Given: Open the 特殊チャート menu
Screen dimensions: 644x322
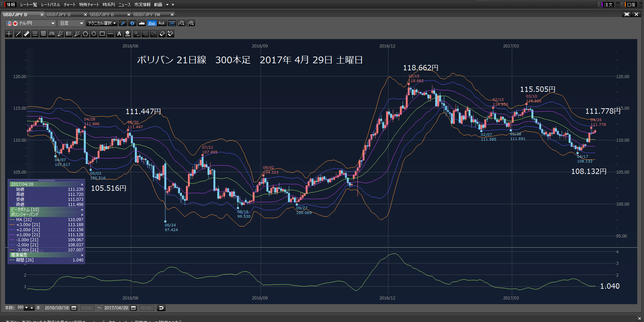Looking at the screenshot, I should 89,5.
